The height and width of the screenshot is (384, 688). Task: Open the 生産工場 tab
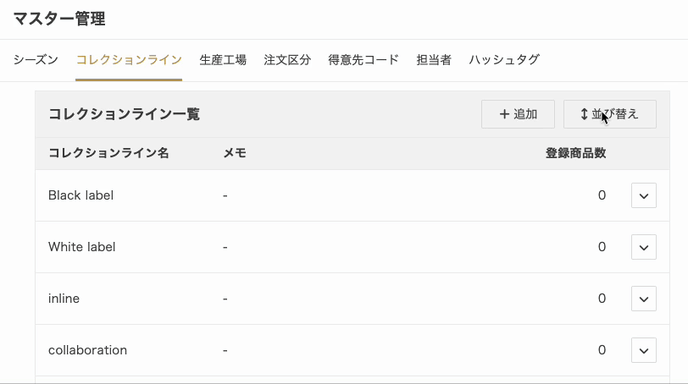point(223,60)
